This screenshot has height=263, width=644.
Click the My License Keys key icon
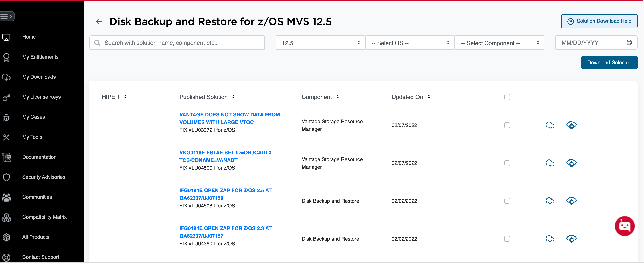tap(6, 97)
